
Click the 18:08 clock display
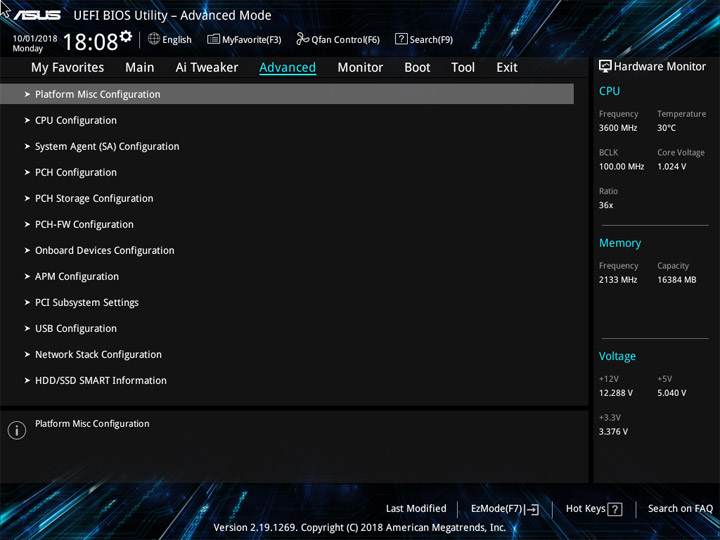pyautogui.click(x=90, y=42)
